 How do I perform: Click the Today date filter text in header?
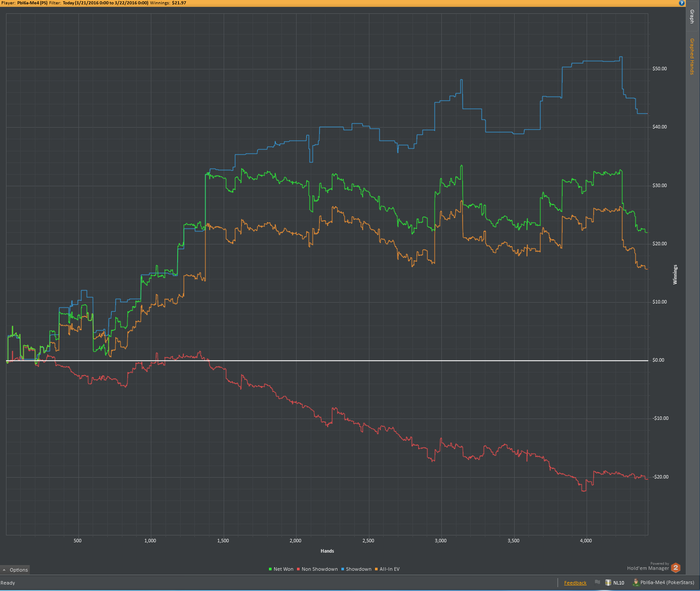click(106, 3)
